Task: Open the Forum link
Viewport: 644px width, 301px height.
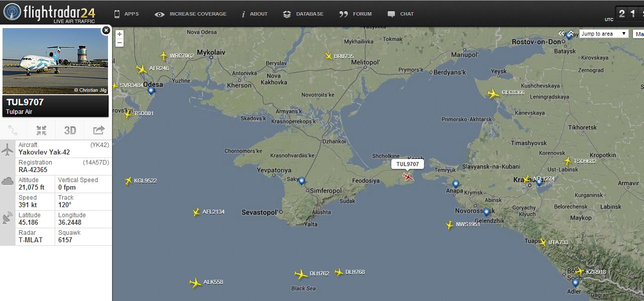Action: [x=356, y=14]
